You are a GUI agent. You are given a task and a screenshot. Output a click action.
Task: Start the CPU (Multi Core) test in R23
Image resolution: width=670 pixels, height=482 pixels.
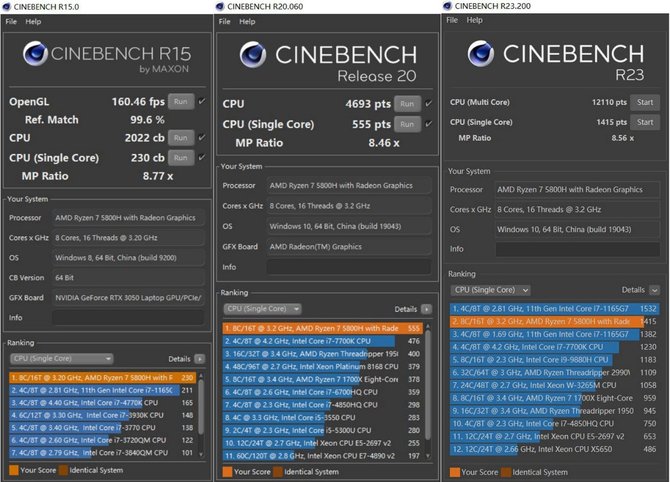[x=645, y=102]
